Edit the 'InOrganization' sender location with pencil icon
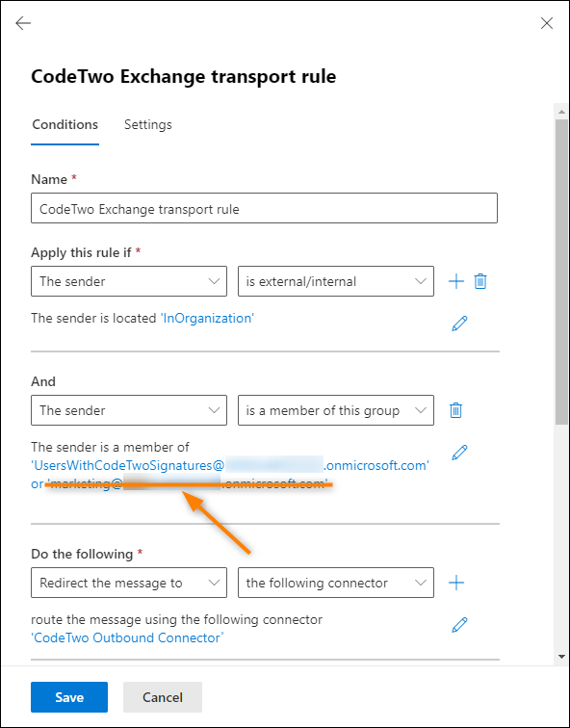Screen dimensions: 570x728 (x=459, y=324)
